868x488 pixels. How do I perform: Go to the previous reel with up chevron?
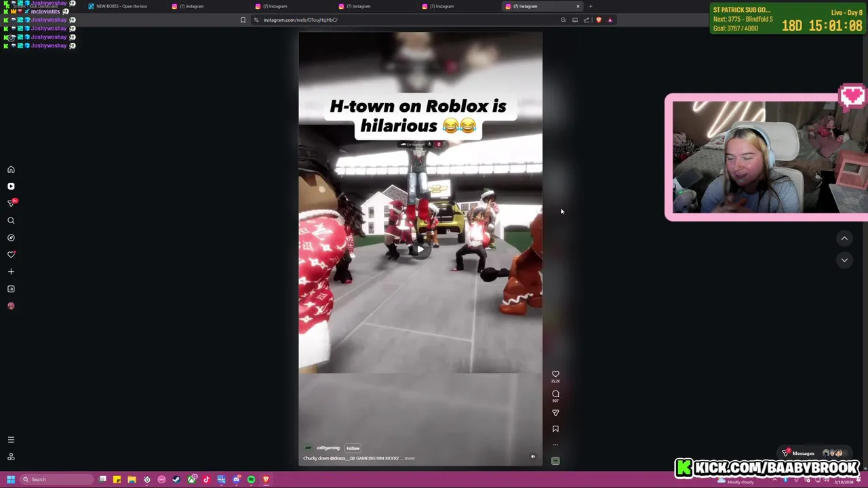(x=844, y=239)
